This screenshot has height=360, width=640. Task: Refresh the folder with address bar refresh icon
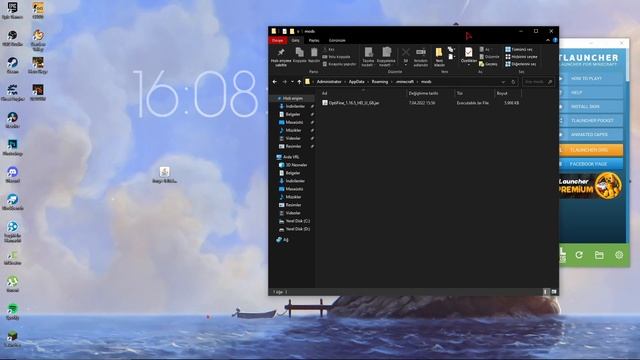pos(513,82)
